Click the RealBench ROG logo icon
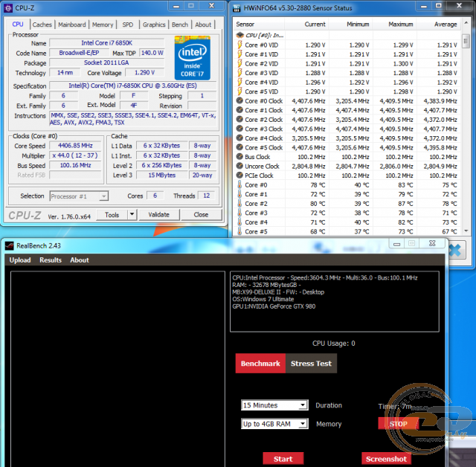476x467 pixels. (10, 246)
